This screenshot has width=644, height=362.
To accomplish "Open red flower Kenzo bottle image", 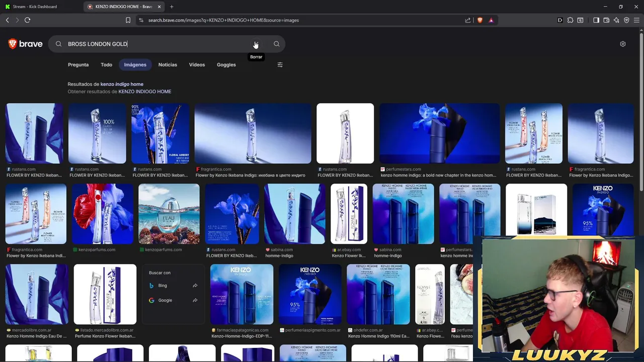I will coord(103,214).
